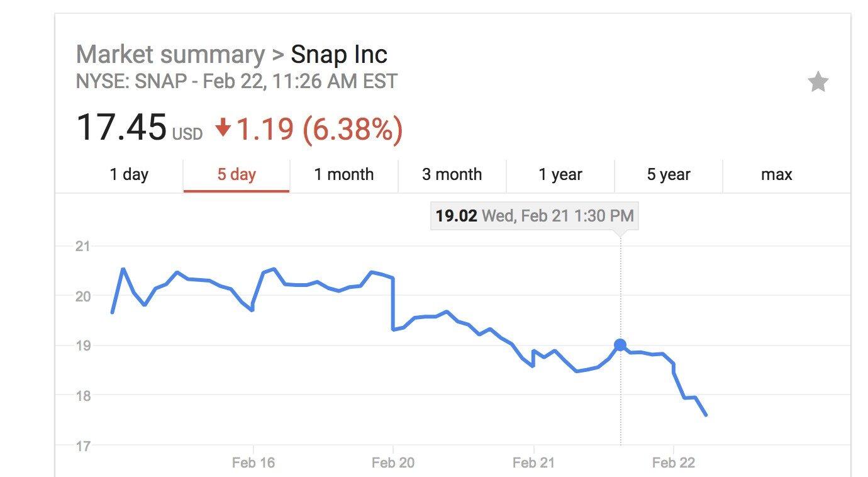Click the blue data point marker on the chart
868x477 pixels.
[x=620, y=345]
